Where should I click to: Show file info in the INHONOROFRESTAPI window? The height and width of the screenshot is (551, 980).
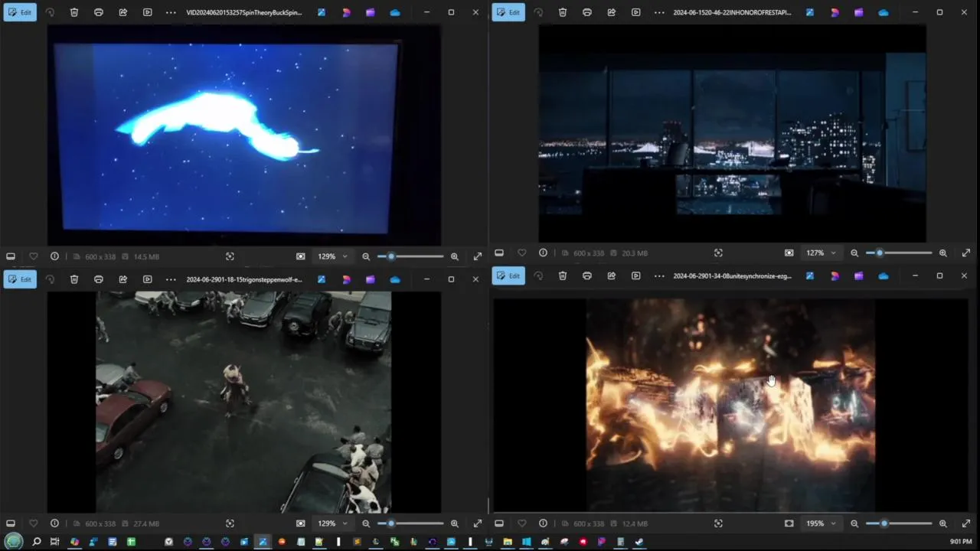click(x=543, y=253)
